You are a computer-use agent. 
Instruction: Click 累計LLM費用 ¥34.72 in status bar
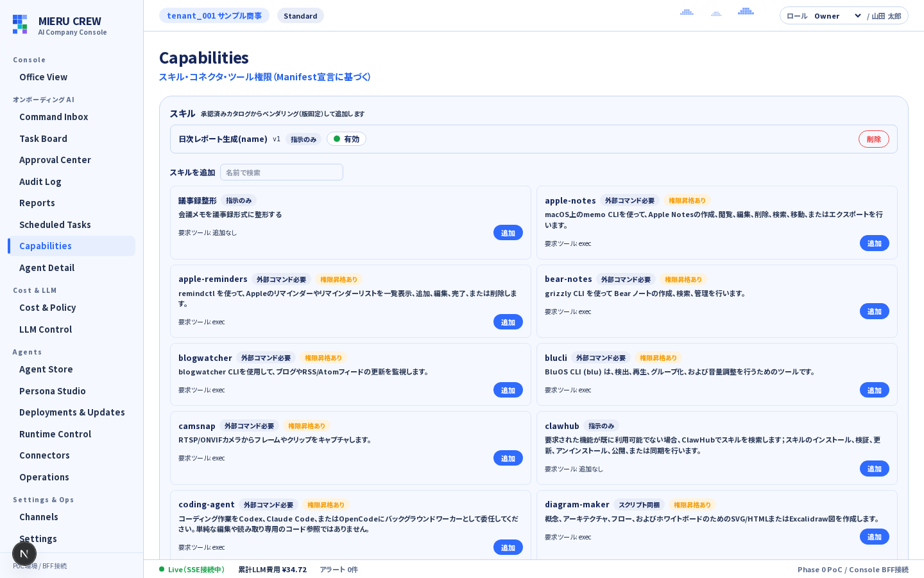273,570
